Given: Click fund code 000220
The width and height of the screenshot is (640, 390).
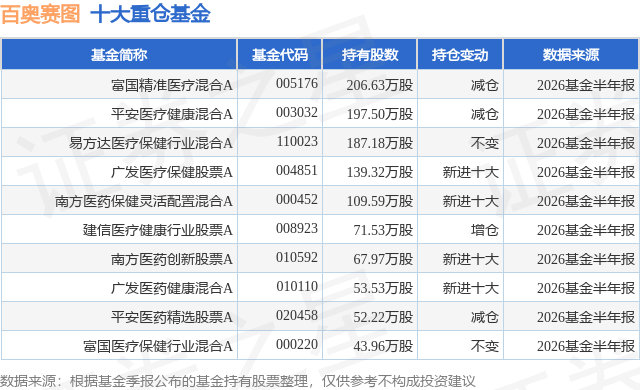Looking at the screenshot, I should click(297, 344).
